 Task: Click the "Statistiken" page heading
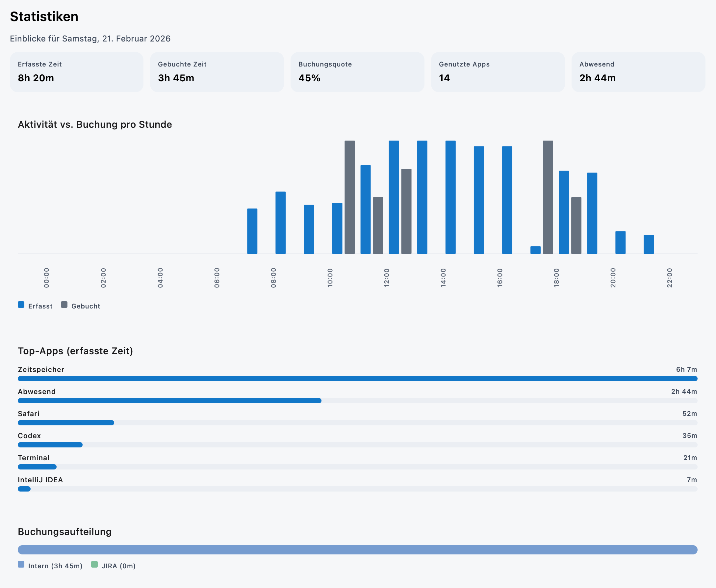click(44, 16)
